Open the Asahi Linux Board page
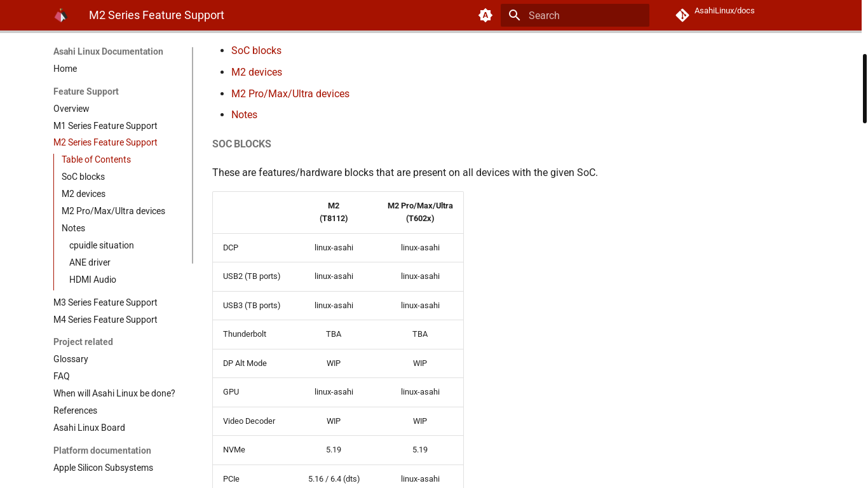The width and height of the screenshot is (868, 488). 89,428
